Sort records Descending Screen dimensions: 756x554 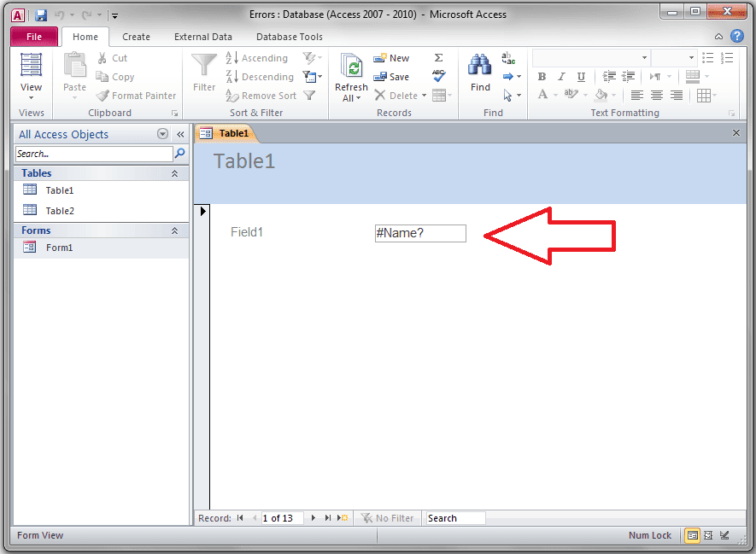click(x=260, y=77)
